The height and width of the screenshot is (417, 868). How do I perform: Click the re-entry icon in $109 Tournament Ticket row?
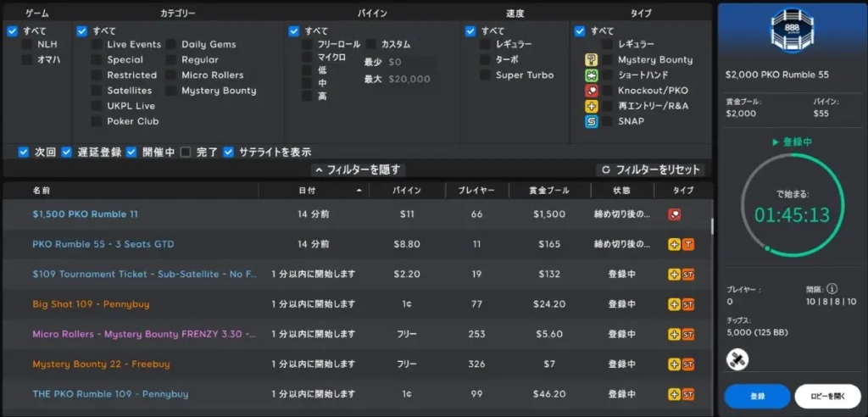click(674, 274)
